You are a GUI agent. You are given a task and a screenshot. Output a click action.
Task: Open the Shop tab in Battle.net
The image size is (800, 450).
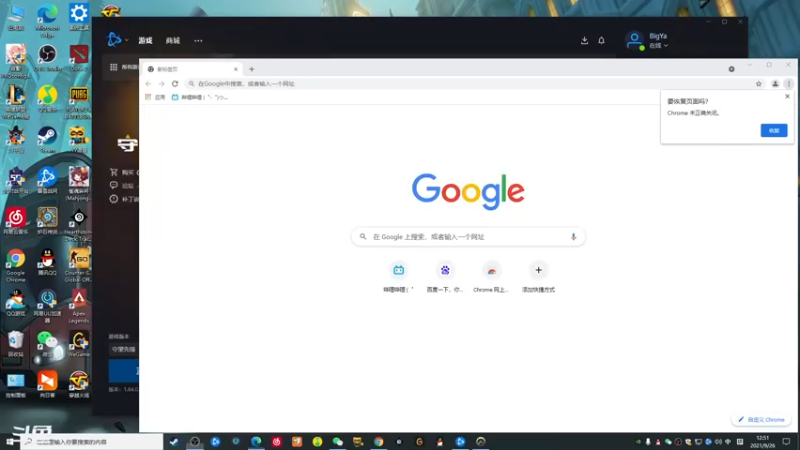click(x=173, y=40)
